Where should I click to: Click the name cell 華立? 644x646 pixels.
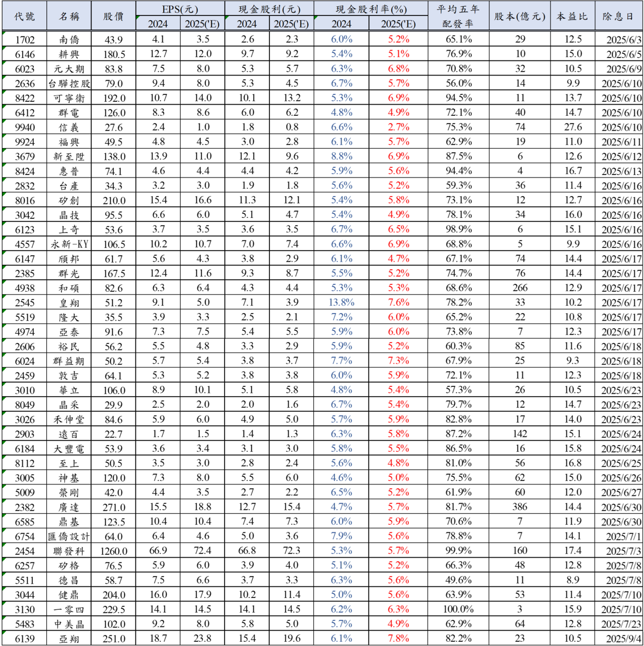tap(69, 390)
